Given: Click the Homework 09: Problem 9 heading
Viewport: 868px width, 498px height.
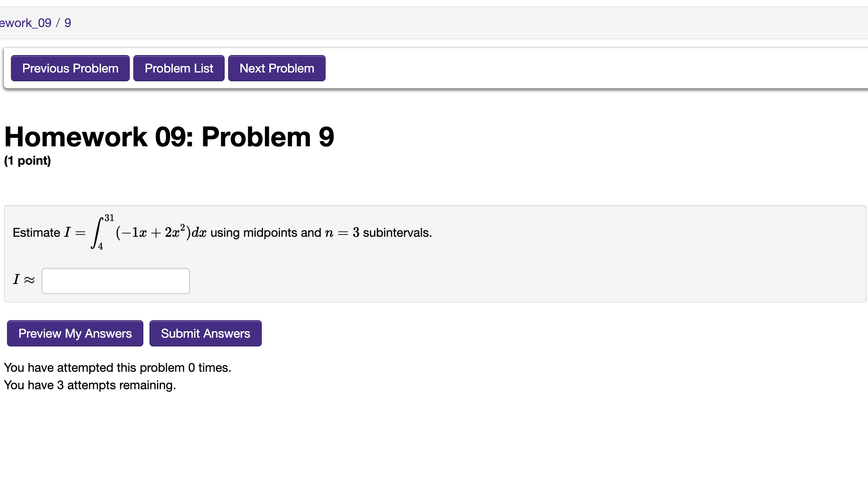Looking at the screenshot, I should click(x=169, y=137).
